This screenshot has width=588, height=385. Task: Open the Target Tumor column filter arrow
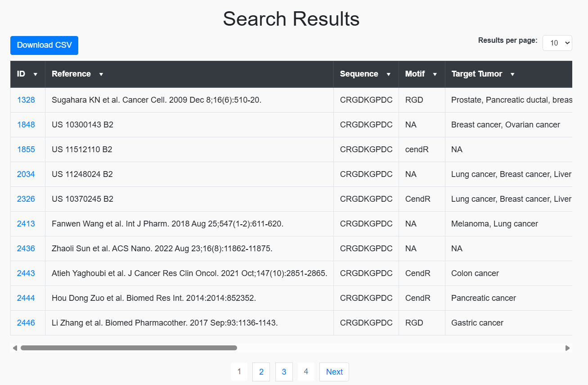click(x=513, y=74)
